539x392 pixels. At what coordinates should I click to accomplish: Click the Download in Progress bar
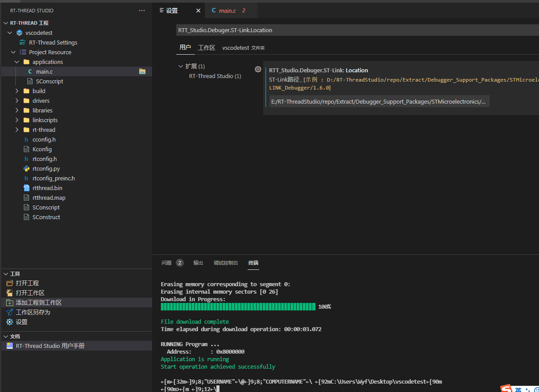coord(238,306)
